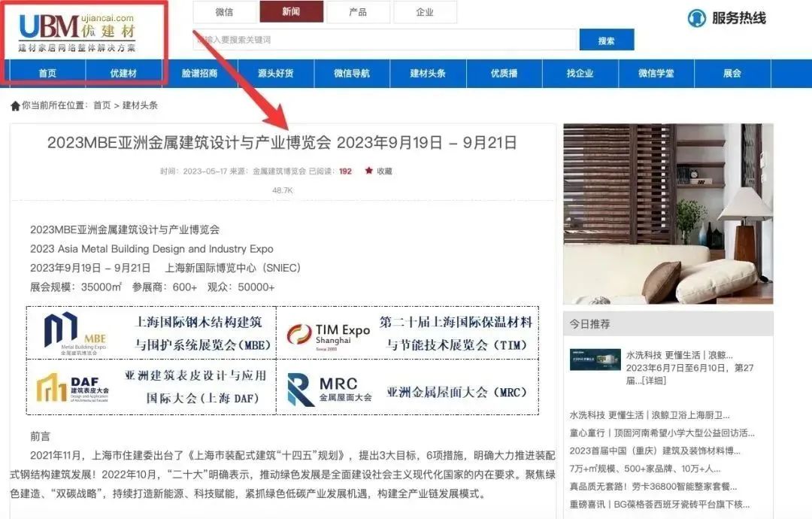The height and width of the screenshot is (519, 812).
Task: Click the read count 192
Action: (x=345, y=171)
